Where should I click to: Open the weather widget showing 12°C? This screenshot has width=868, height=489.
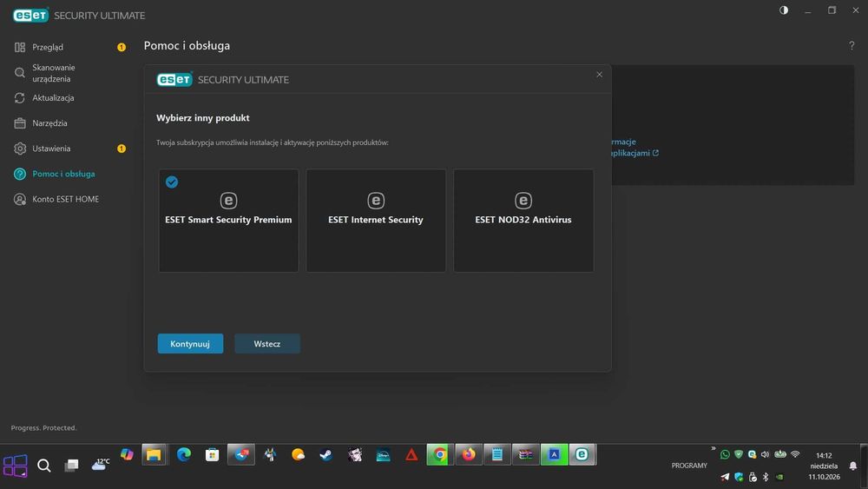click(x=101, y=464)
